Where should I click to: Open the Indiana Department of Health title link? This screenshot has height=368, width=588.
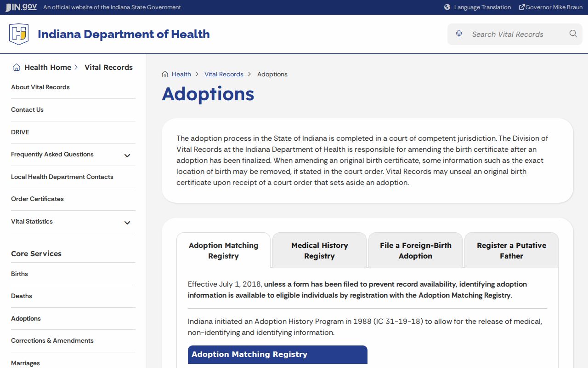tap(124, 34)
